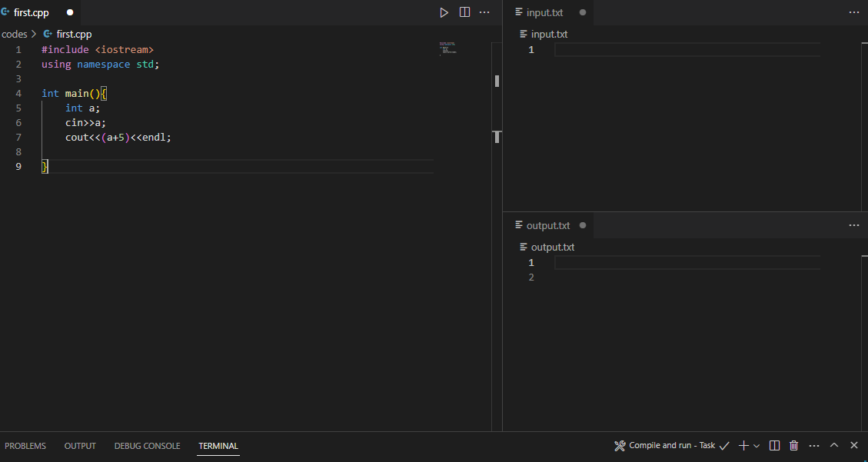Kill the terminal with the trash icon
868x462 pixels.
(x=794, y=445)
